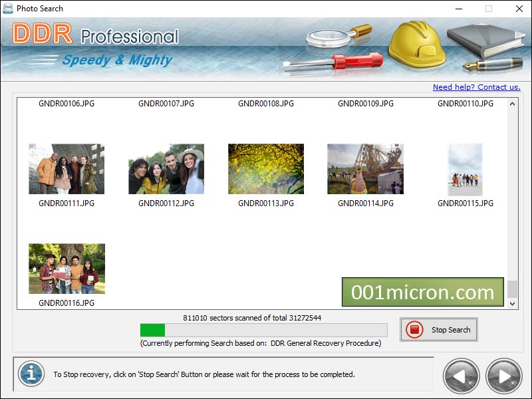
Task: Click the Photo Search app icon in title bar
Action: click(x=7, y=9)
